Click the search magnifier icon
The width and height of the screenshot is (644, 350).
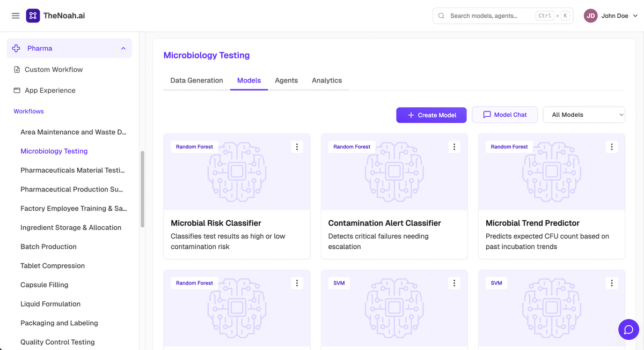coord(441,16)
